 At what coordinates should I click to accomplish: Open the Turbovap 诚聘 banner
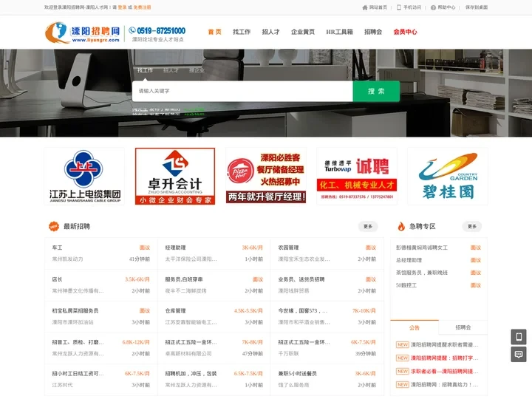tap(357, 176)
